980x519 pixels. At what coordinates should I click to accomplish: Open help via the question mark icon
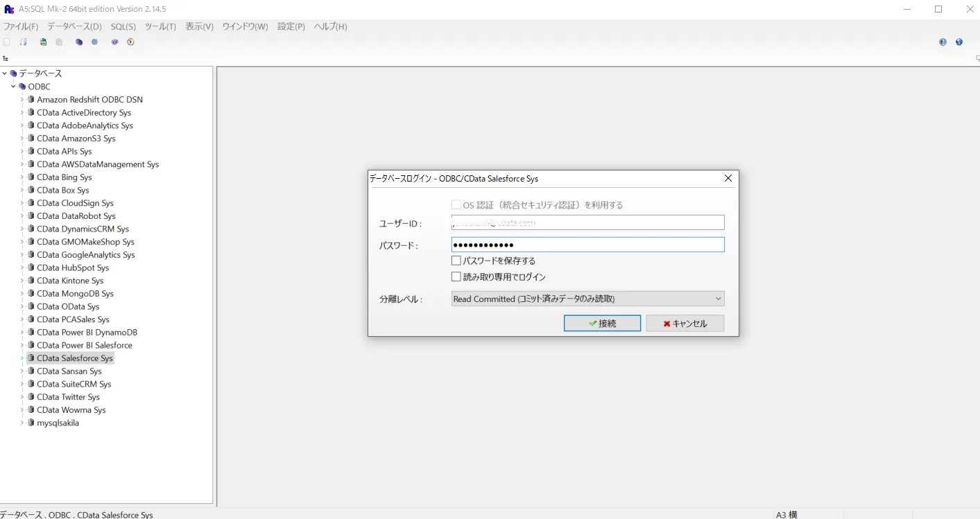(942, 42)
